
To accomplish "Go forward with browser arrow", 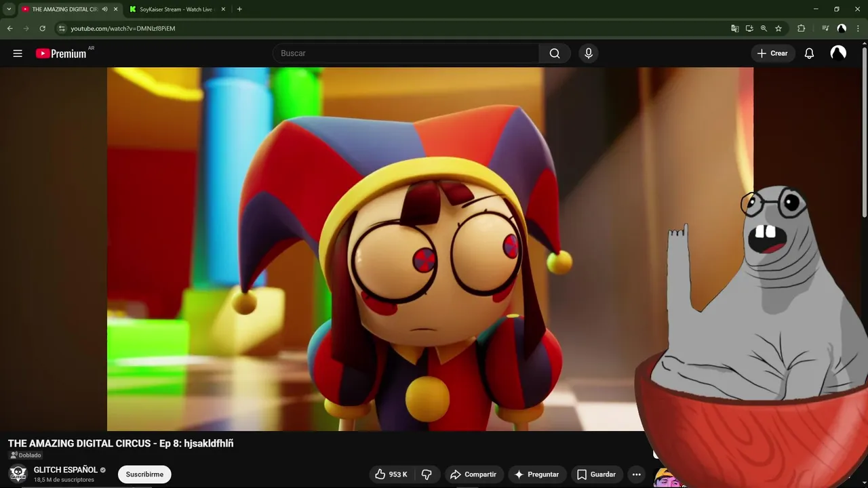I will pos(26,28).
